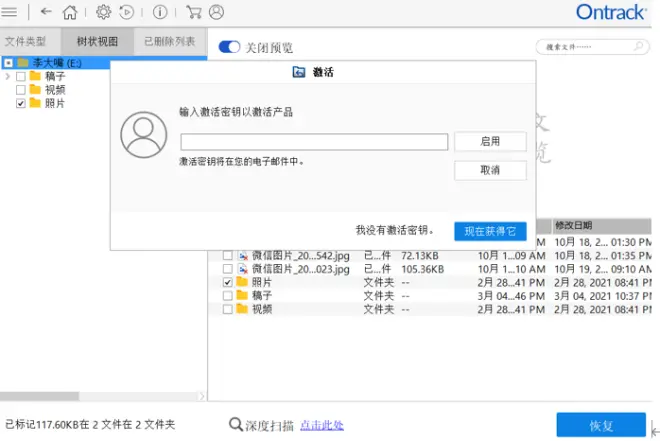This screenshot has width=660, height=441.
Task: Click the scrollbar right arrow in tree panel
Action: (x=202, y=396)
